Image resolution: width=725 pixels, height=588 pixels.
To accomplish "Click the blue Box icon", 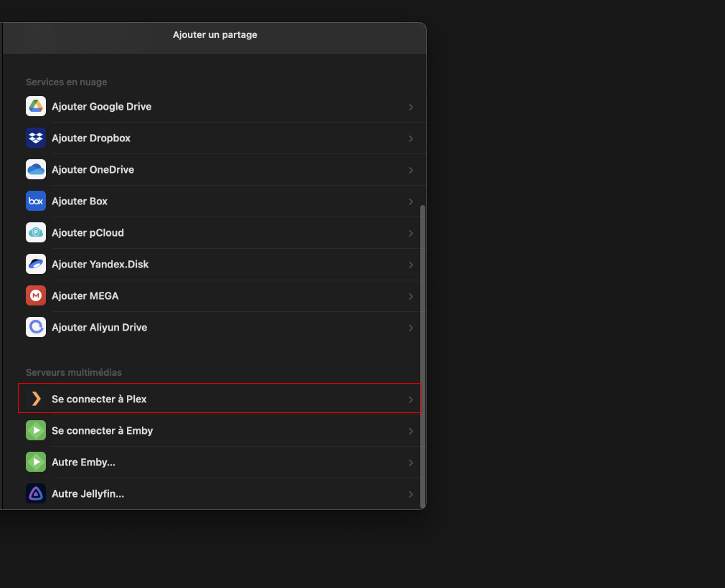I will (36, 201).
